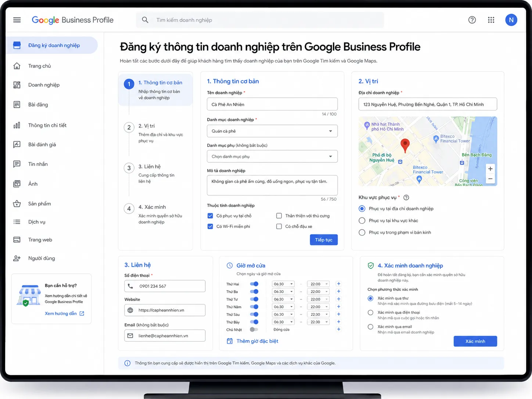This screenshot has width=532, height=399.
Task: Zoom out on the map
Action: click(x=490, y=179)
